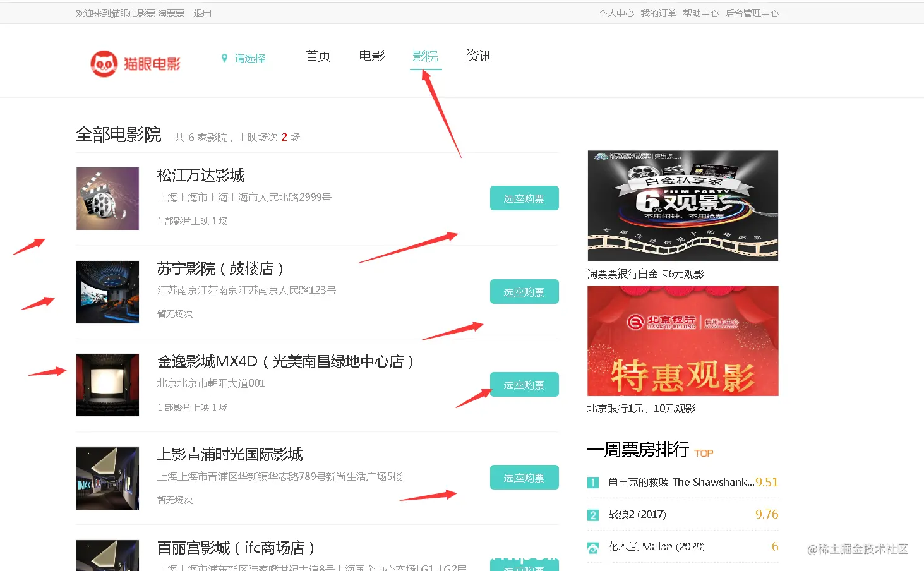Click 选座购票 for 苏宁影院（鼓楼店）

[524, 292]
